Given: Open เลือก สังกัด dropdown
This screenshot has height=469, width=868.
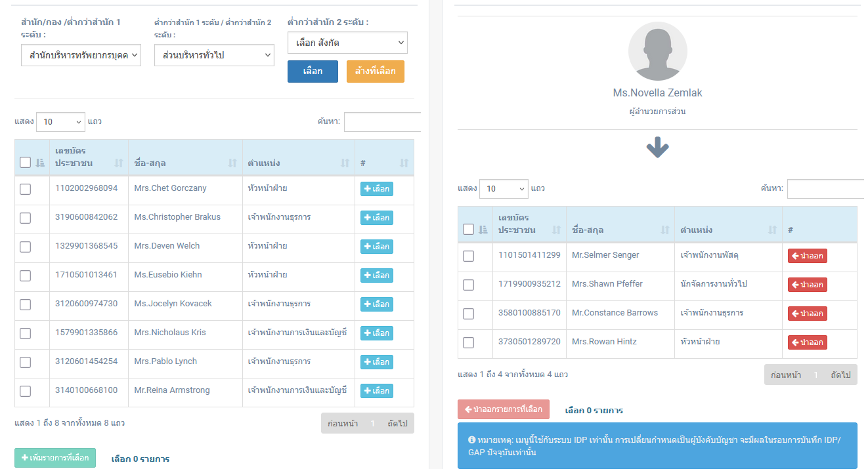Looking at the screenshot, I should point(347,43).
